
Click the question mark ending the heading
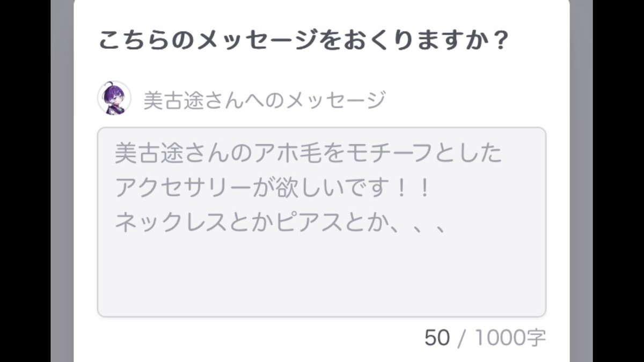point(500,41)
